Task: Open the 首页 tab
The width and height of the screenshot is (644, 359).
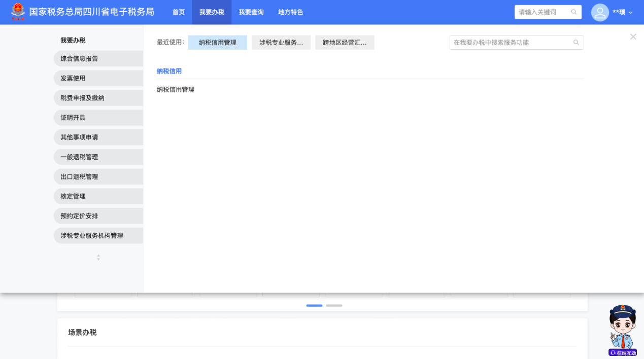Action: pyautogui.click(x=179, y=12)
